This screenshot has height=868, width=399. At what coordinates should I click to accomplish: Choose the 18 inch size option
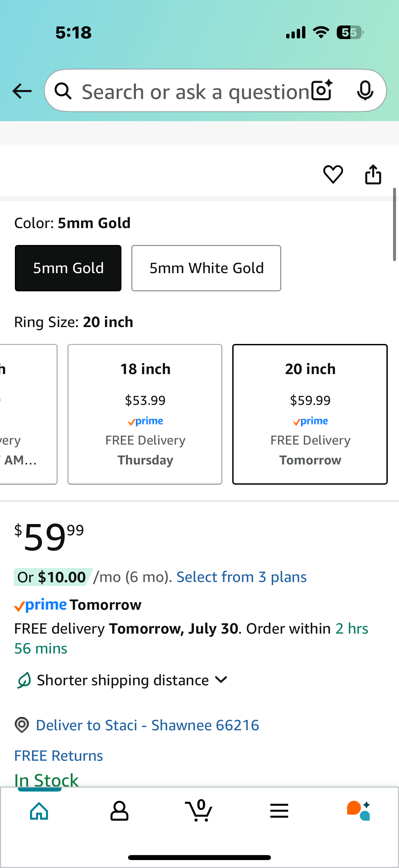(x=145, y=414)
